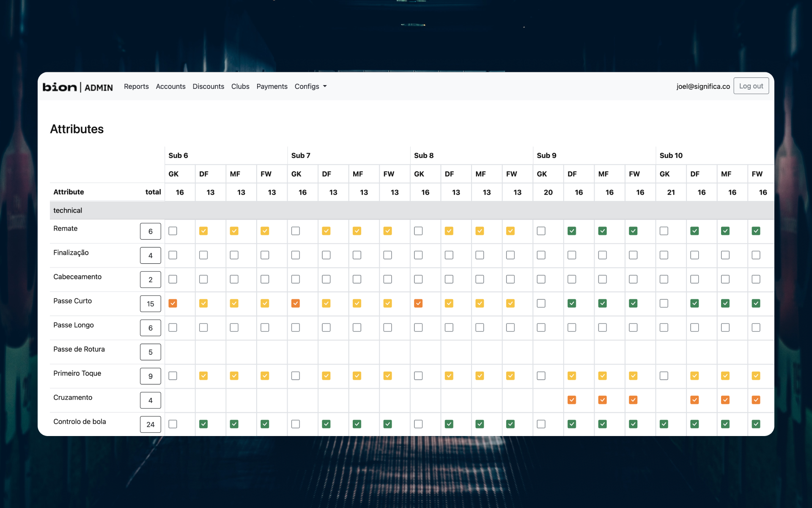Uncheck Passe Curto orange Sub 6 GK checkbox
The width and height of the screenshot is (812, 508).
pos(173,303)
